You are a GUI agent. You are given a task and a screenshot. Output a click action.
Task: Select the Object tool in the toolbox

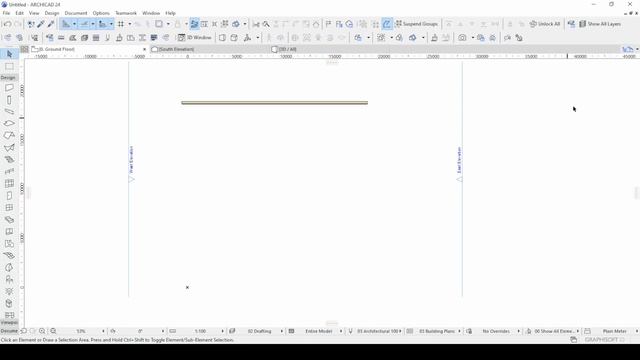(9, 280)
